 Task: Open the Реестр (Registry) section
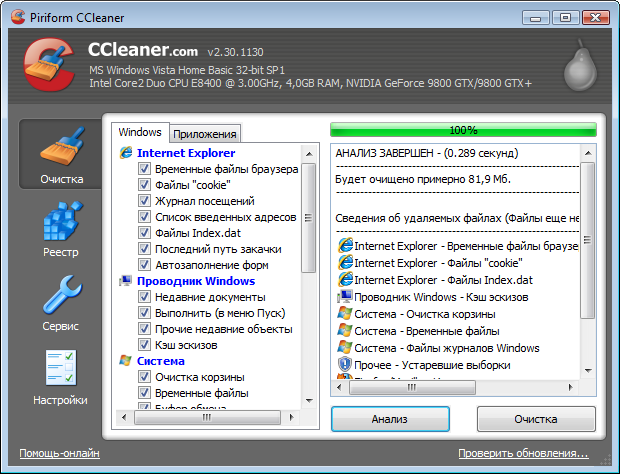(61, 230)
